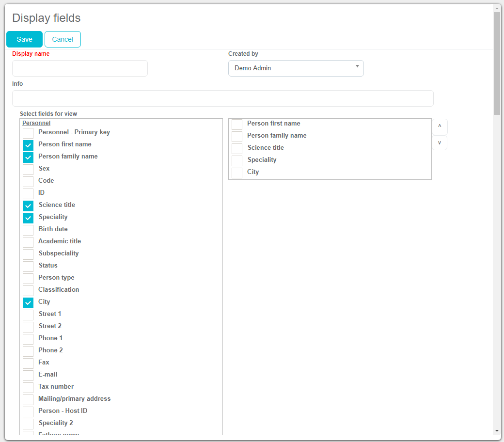This screenshot has height=442, width=504.
Task: Click the scrollbar up arrow
Action: [x=497, y=8]
